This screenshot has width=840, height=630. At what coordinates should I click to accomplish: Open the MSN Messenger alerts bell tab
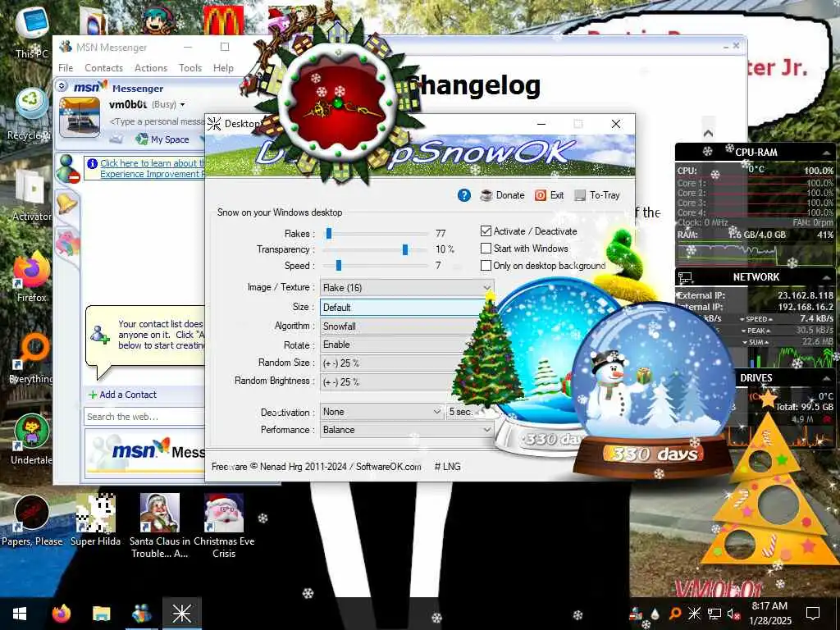[x=67, y=204]
